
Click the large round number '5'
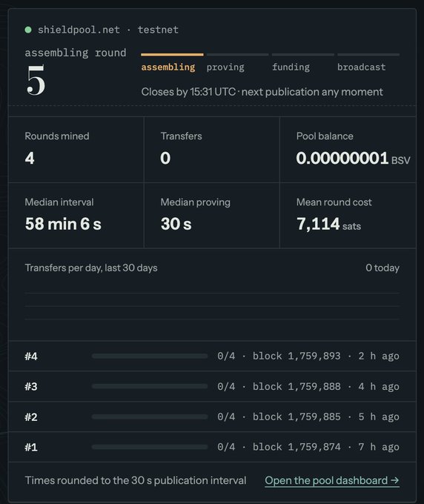(x=36, y=80)
